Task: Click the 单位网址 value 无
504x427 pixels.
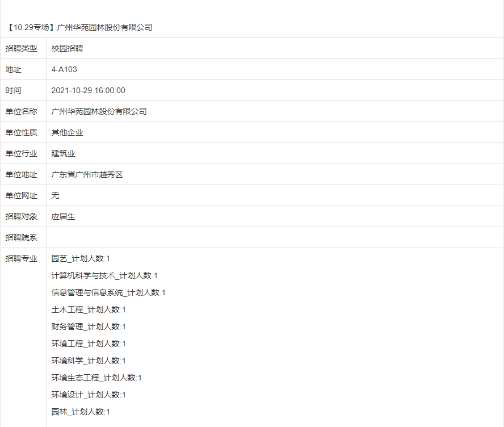Action: [55, 196]
